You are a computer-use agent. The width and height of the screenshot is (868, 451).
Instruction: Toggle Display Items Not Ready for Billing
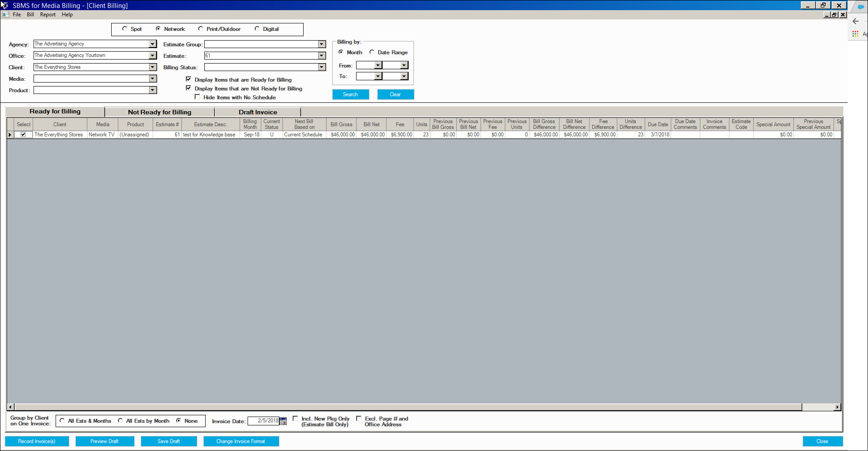[188, 88]
